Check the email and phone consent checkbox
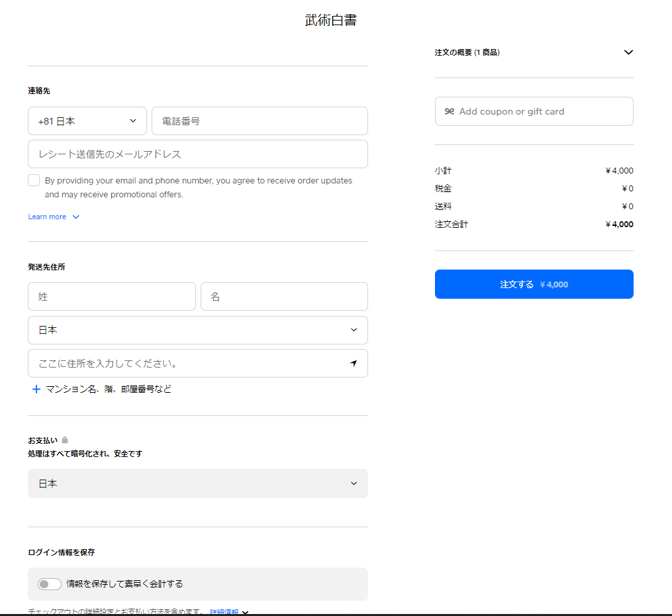This screenshot has width=672, height=616. coord(34,180)
